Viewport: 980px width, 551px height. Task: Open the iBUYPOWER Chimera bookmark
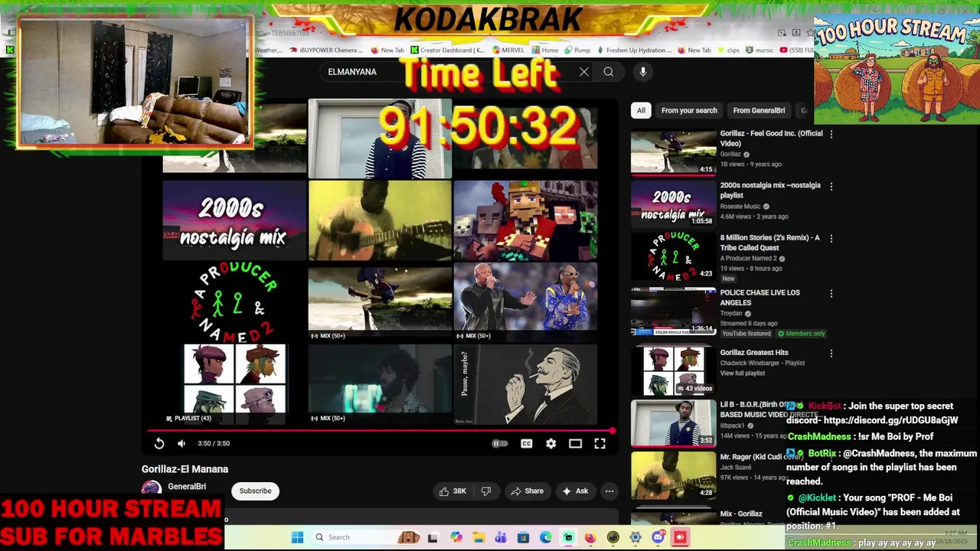(325, 51)
